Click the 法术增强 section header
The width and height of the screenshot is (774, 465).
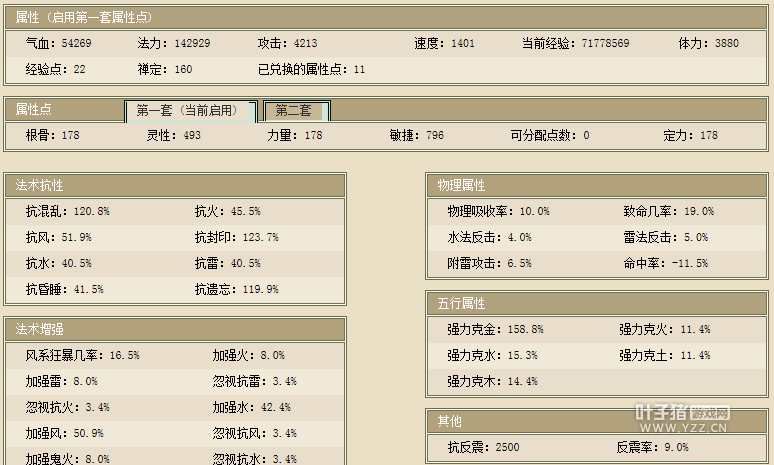pyautogui.click(x=175, y=329)
